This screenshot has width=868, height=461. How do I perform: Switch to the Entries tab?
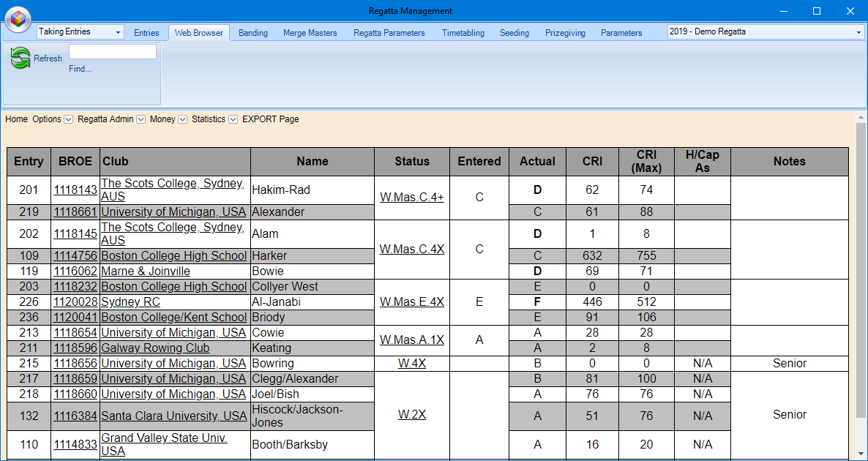point(146,32)
